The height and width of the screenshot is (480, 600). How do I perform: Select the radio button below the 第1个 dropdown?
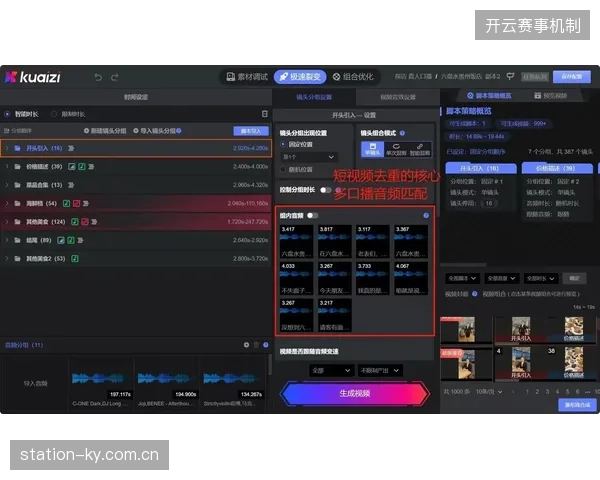283,169
